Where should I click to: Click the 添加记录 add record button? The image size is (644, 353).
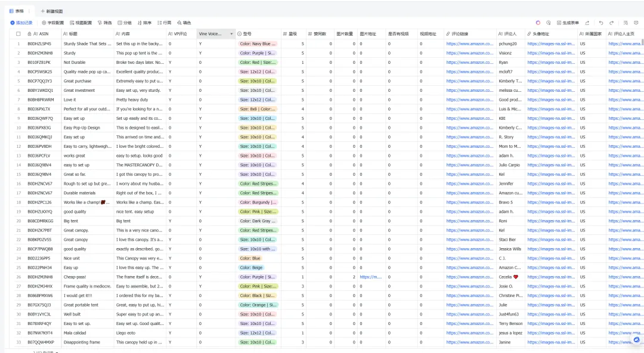tap(23, 23)
